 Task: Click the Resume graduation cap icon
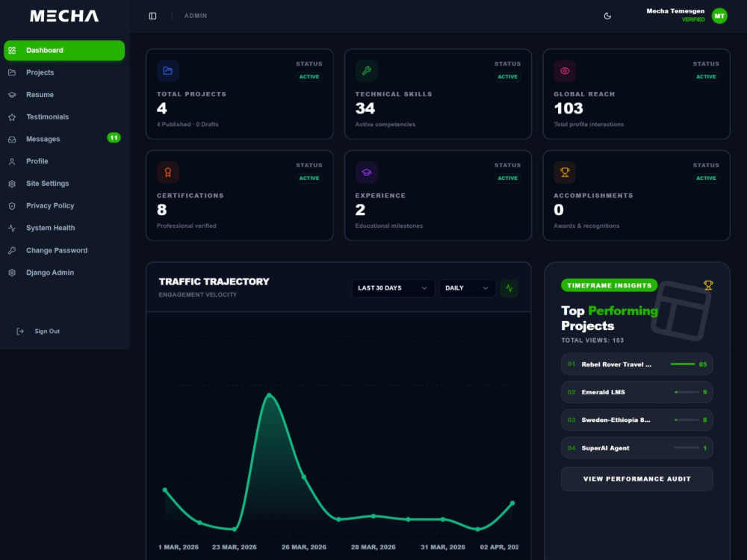click(13, 95)
